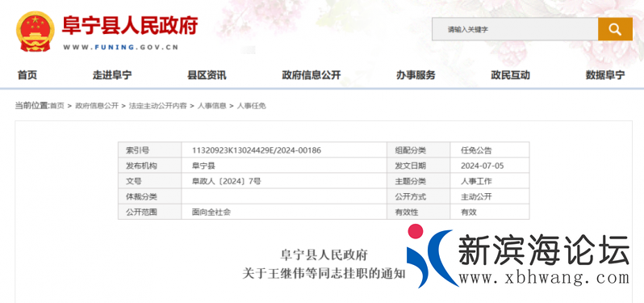The image size is (644, 303).
Task: Click the 面向全社会 value cell
Action: click(284, 213)
